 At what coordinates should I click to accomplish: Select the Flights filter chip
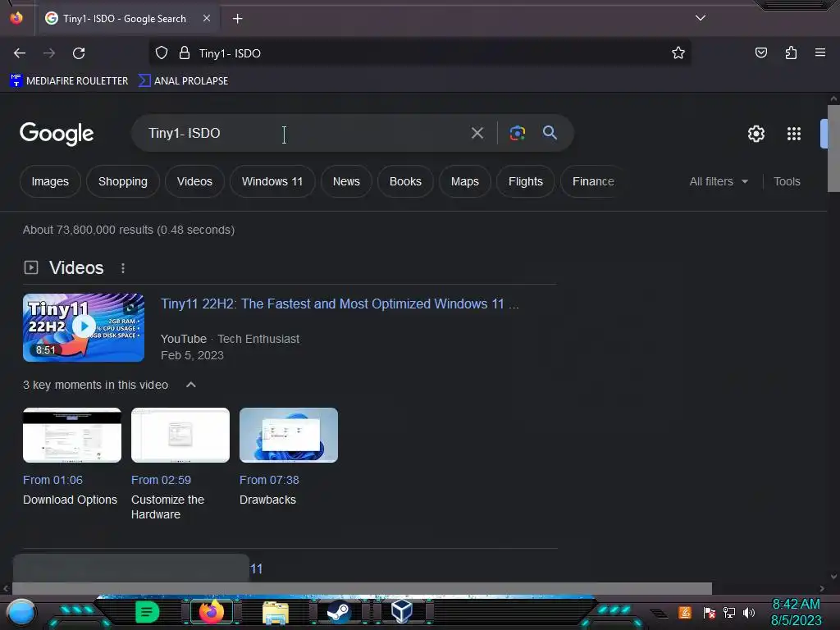pyautogui.click(x=526, y=181)
